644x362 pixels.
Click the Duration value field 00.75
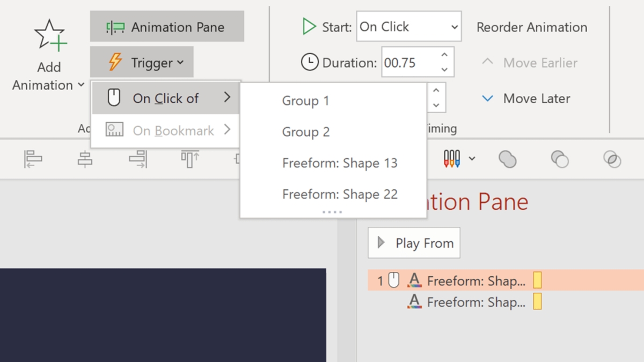pos(409,63)
